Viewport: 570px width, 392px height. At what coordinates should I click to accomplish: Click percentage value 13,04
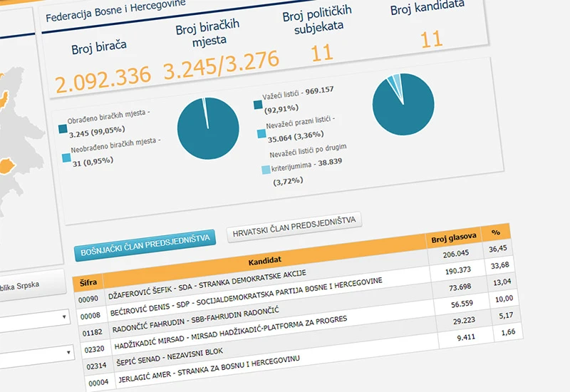[502, 282]
